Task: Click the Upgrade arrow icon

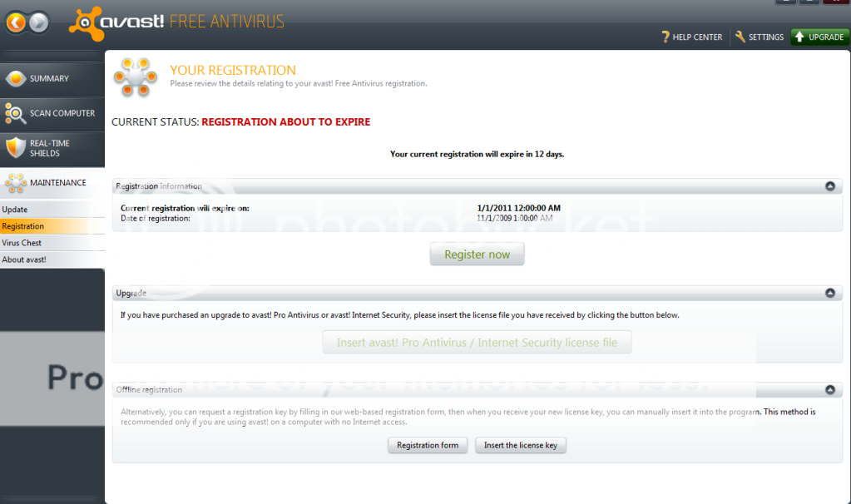Action: coord(799,37)
